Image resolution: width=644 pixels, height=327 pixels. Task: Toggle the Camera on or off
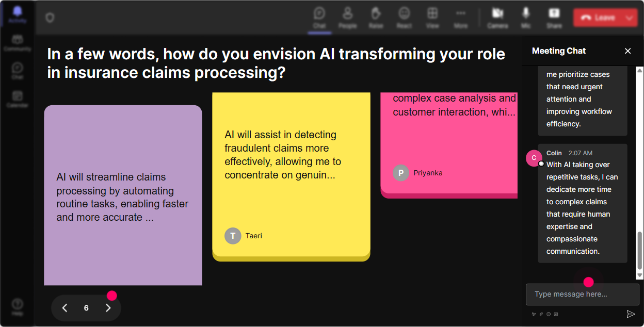pos(497,17)
